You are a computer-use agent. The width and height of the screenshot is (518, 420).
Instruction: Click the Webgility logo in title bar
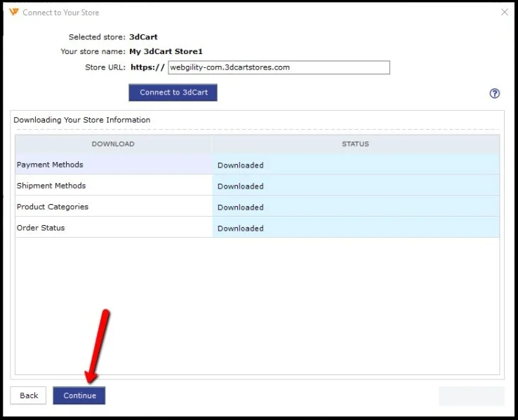[14, 13]
